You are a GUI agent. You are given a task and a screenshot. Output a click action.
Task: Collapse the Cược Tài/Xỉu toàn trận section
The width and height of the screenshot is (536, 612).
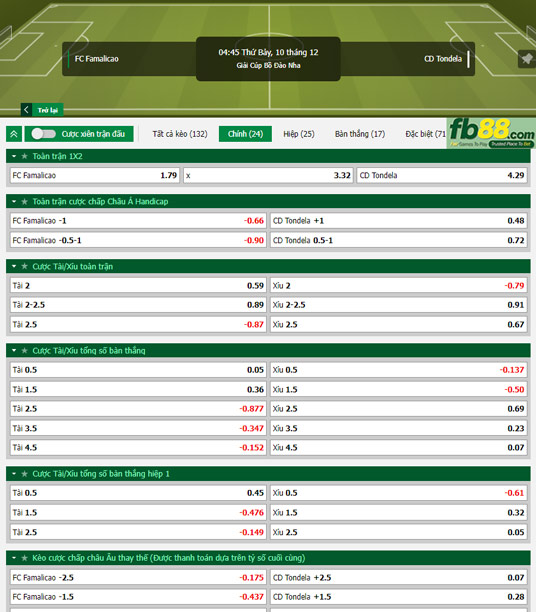14,266
